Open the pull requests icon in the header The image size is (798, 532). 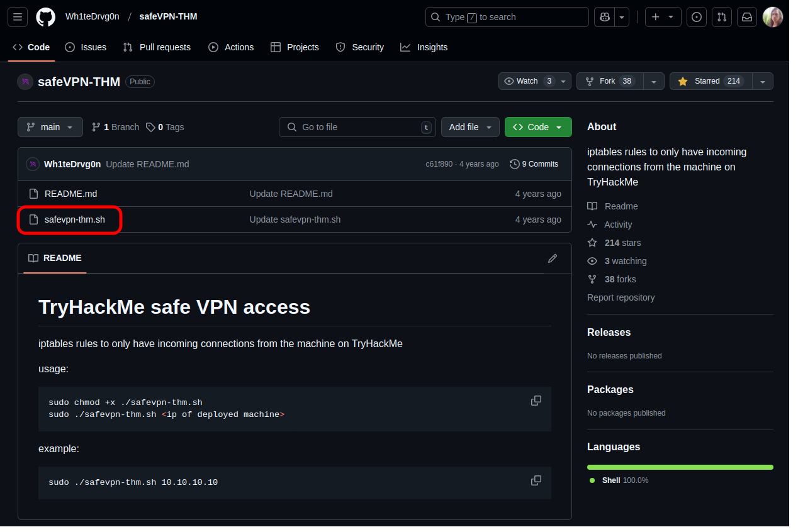point(722,17)
